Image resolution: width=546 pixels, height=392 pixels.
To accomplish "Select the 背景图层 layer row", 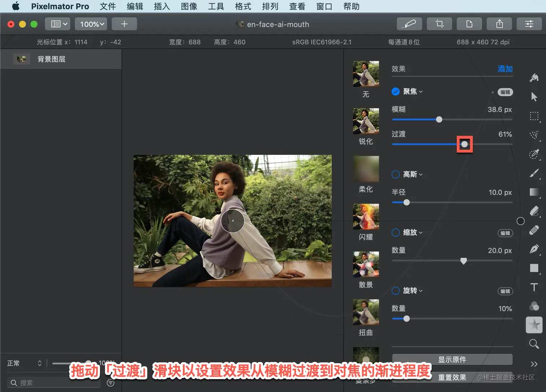I will click(61, 59).
